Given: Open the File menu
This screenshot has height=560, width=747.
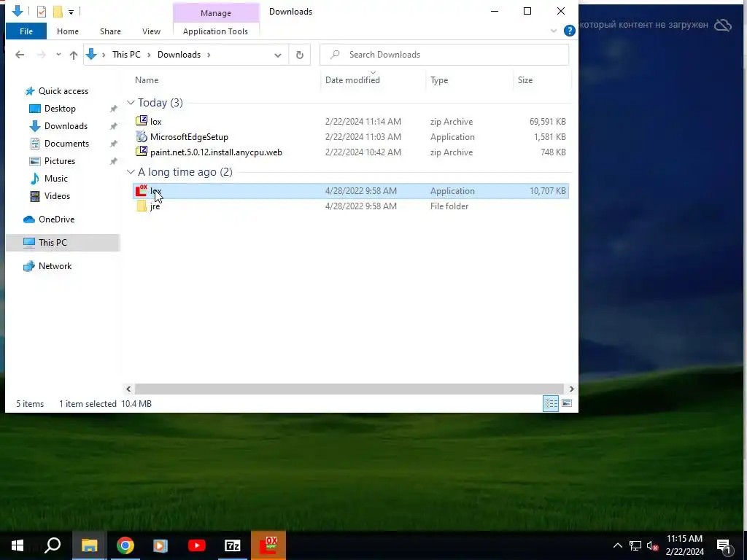Looking at the screenshot, I should pyautogui.click(x=26, y=31).
